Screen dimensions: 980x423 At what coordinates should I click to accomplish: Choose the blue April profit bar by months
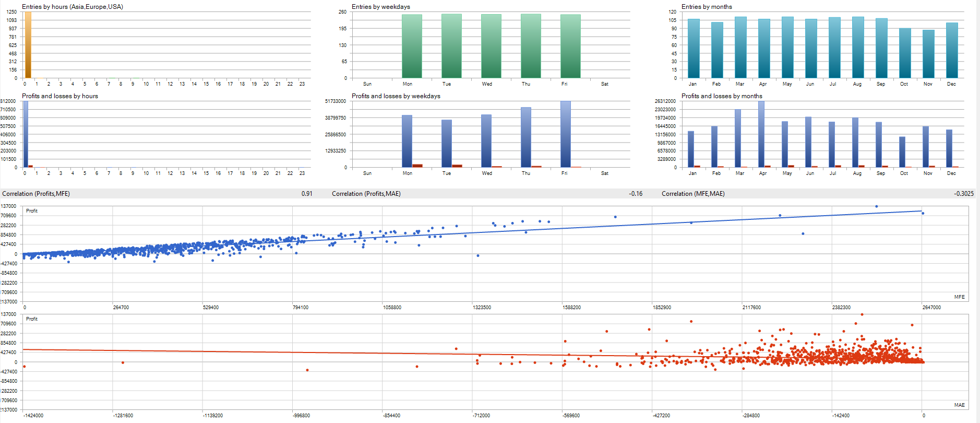pos(761,134)
